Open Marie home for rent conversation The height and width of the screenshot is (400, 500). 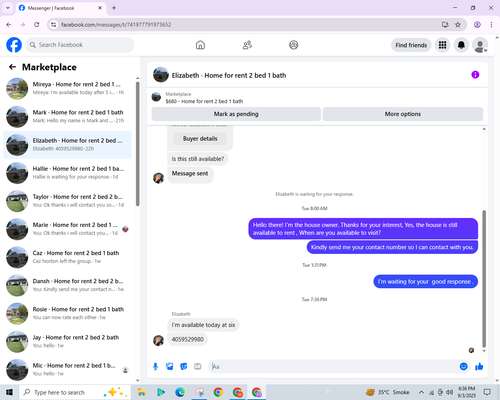[x=68, y=229]
